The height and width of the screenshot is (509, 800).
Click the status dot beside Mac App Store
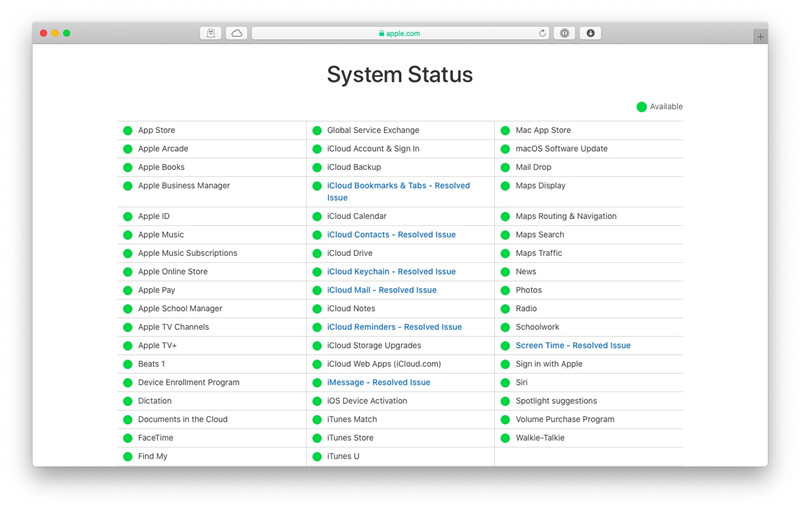pyautogui.click(x=505, y=131)
